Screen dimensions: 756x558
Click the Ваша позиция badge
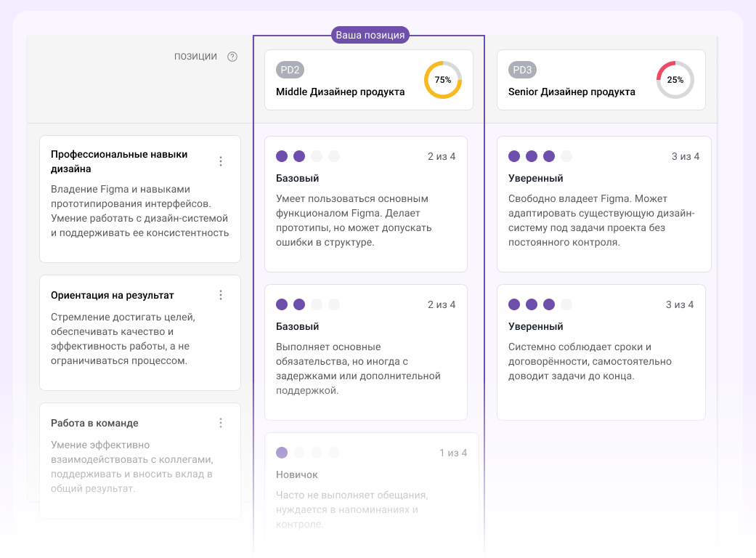[x=370, y=34]
